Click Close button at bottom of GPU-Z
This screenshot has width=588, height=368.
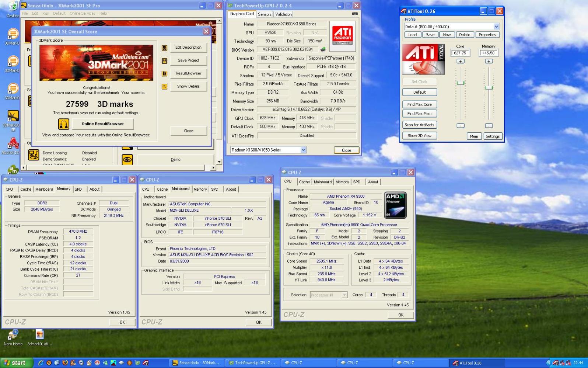346,150
